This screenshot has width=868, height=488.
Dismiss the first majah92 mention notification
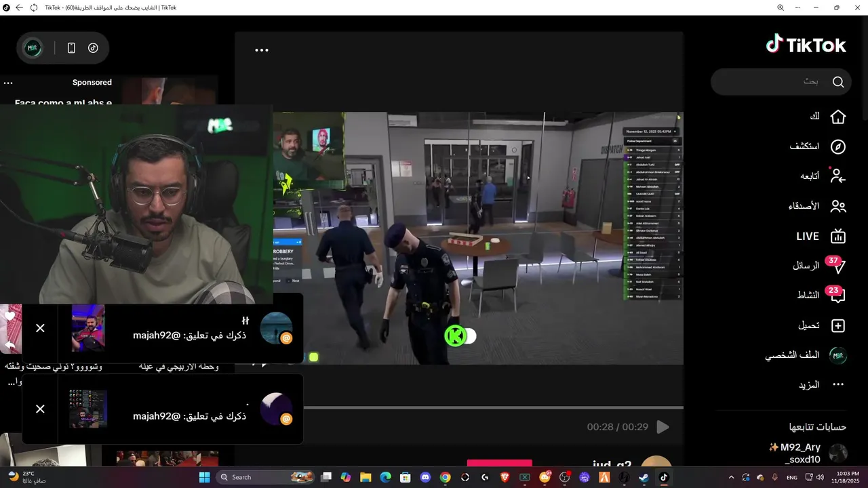click(40, 328)
